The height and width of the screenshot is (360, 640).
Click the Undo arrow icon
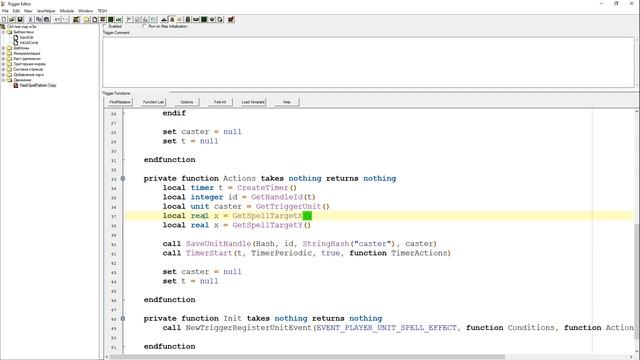(57, 20)
